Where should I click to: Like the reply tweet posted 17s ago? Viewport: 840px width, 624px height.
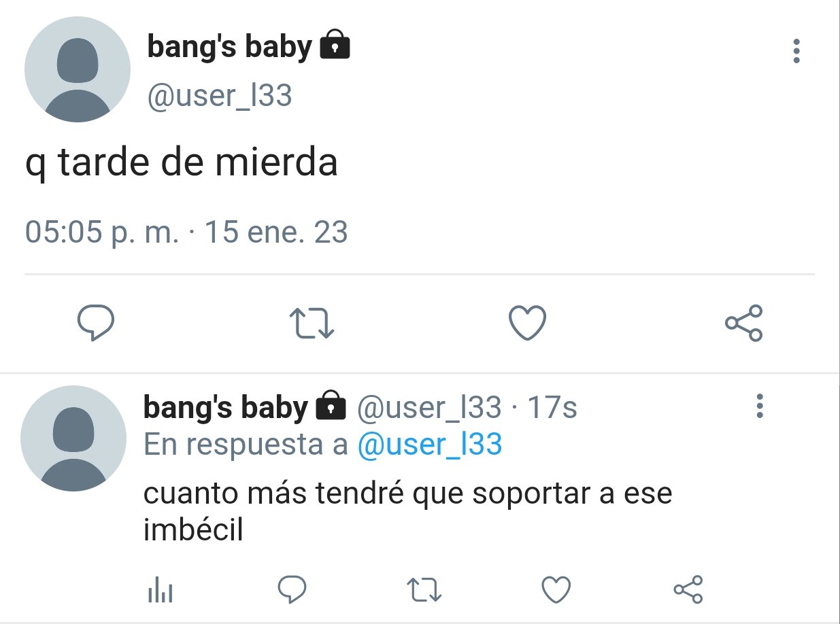point(556,589)
